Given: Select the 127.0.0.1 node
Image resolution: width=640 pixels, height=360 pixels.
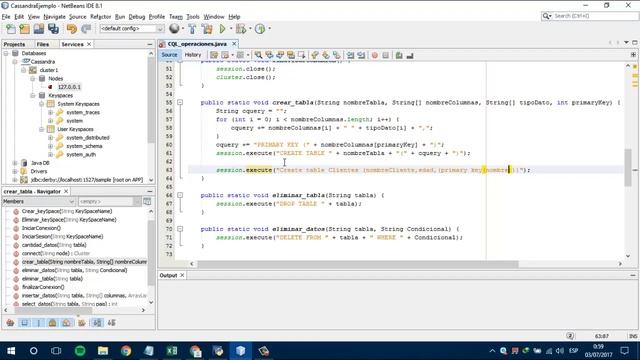Looking at the screenshot, I should pyautogui.click(x=69, y=87).
